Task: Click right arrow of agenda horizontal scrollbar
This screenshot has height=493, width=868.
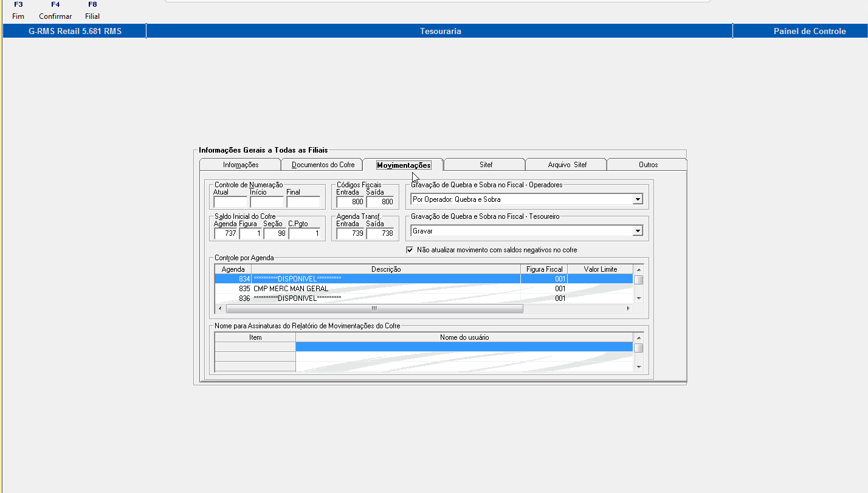Action: coord(629,309)
